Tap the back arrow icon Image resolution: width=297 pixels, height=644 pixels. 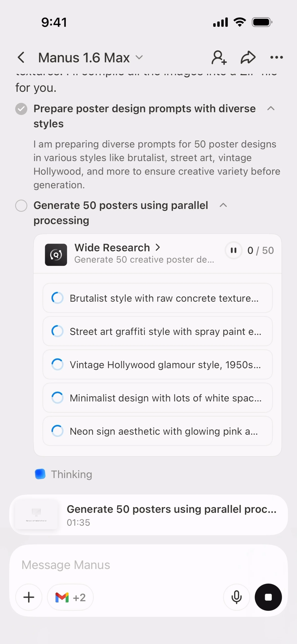point(21,57)
